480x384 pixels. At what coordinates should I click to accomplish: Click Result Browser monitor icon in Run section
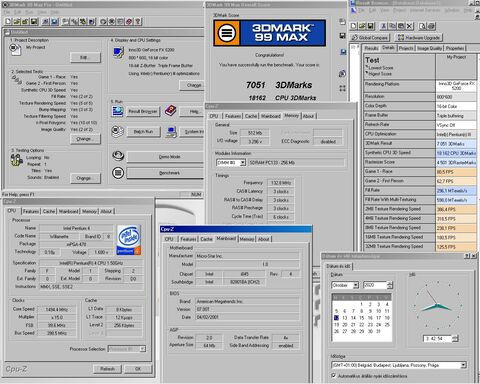[x=117, y=111]
